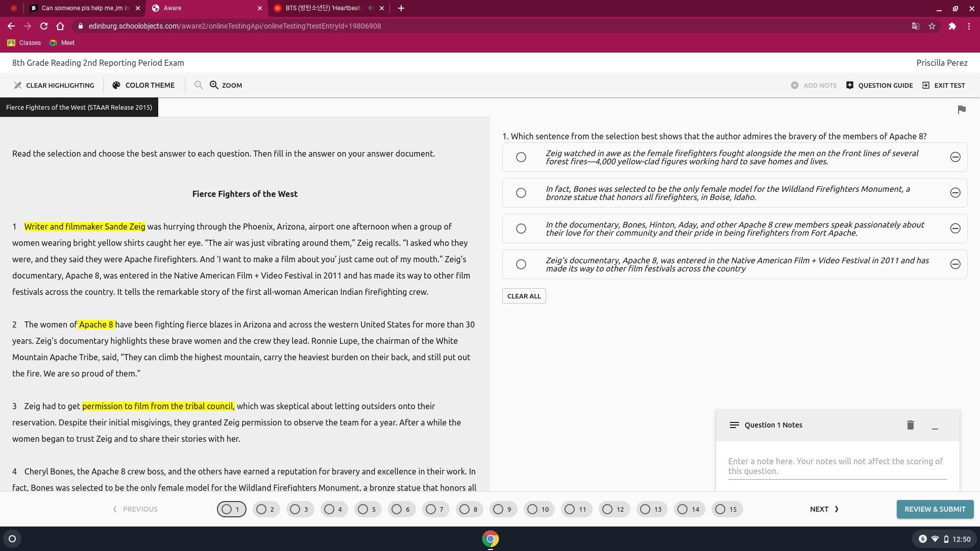The height and width of the screenshot is (551, 980).
Task: Select the answer beginning 'In fact, Bones'
Action: coord(521,193)
